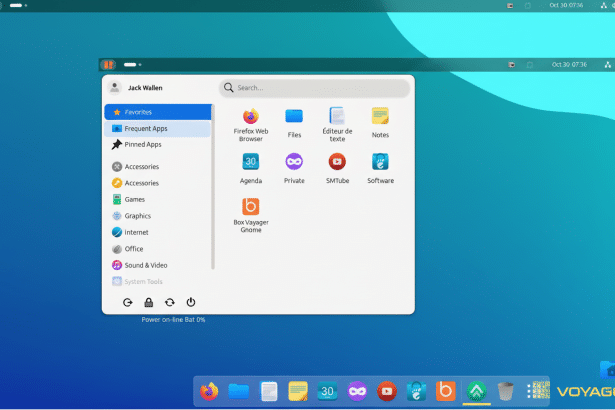Image resolution: width=615 pixels, height=410 pixels.
Task: Lock the screen with the padlock icon
Action: click(x=149, y=302)
